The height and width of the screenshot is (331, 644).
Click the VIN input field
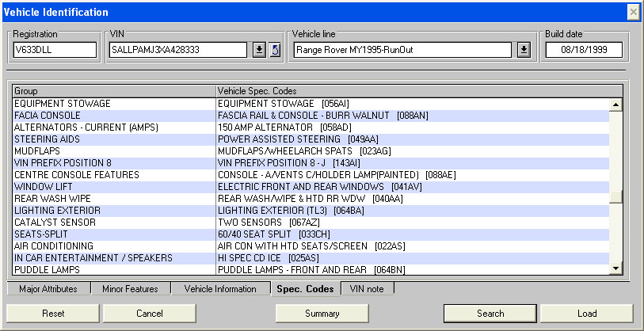(x=178, y=50)
